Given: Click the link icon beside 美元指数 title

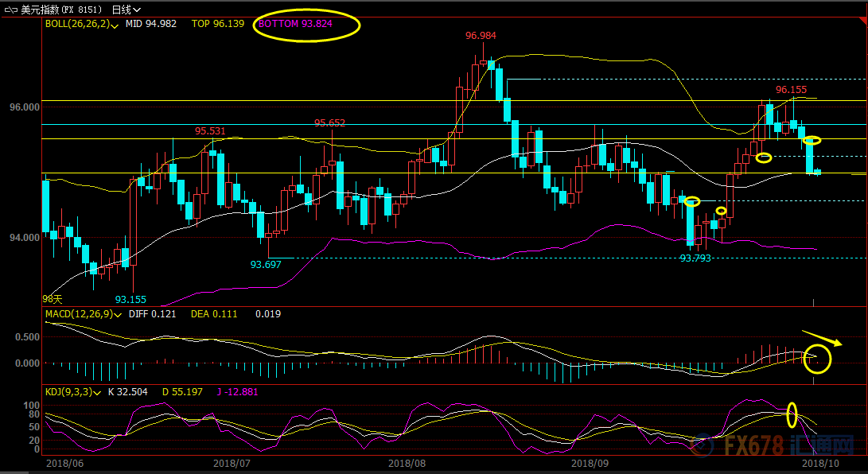Looking at the screenshot, I should 10,10.
